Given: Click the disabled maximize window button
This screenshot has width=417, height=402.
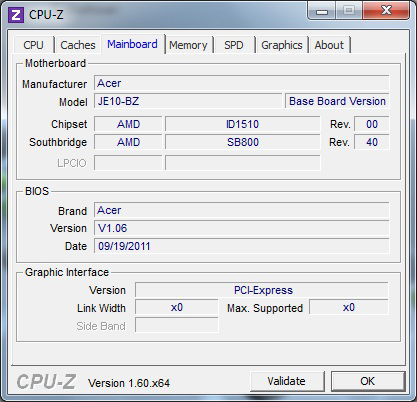Looking at the screenshot, I should [x=349, y=11].
